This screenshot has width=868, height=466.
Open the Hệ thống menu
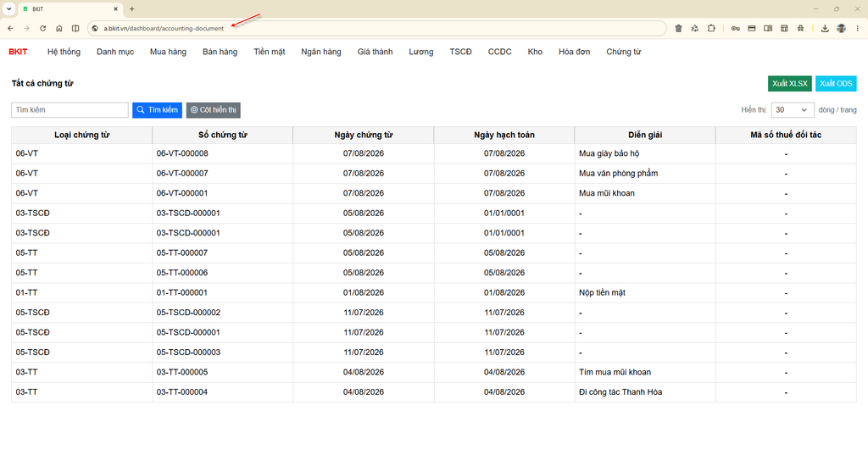pyautogui.click(x=64, y=52)
